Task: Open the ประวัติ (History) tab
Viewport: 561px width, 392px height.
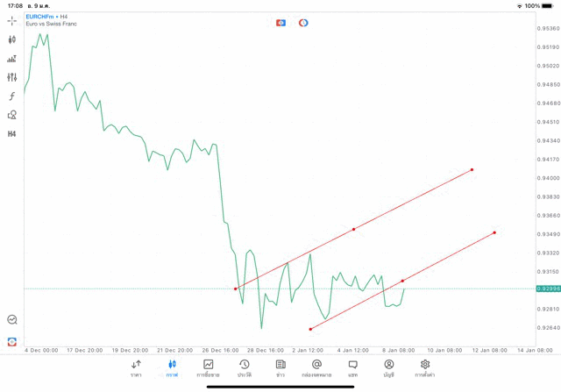Action: pos(245,367)
